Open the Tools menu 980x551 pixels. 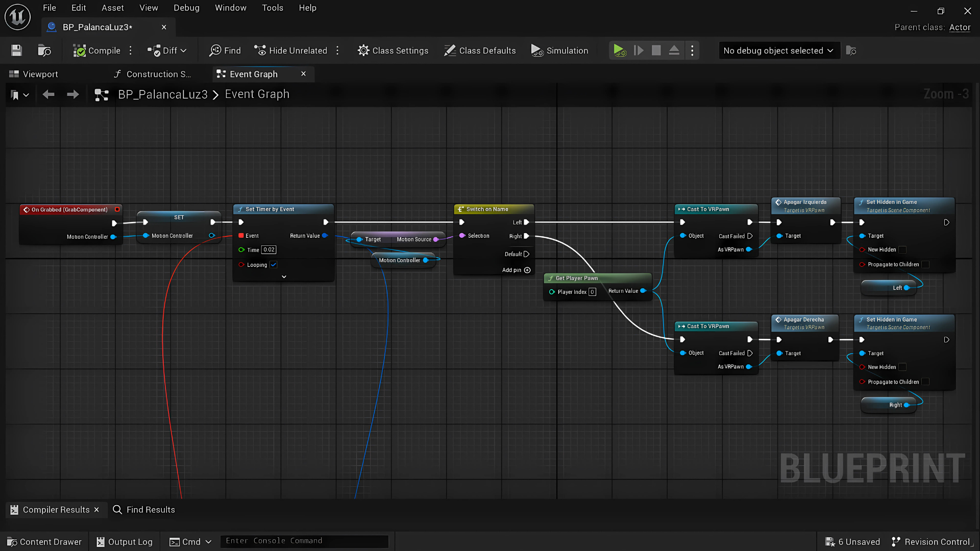click(273, 8)
